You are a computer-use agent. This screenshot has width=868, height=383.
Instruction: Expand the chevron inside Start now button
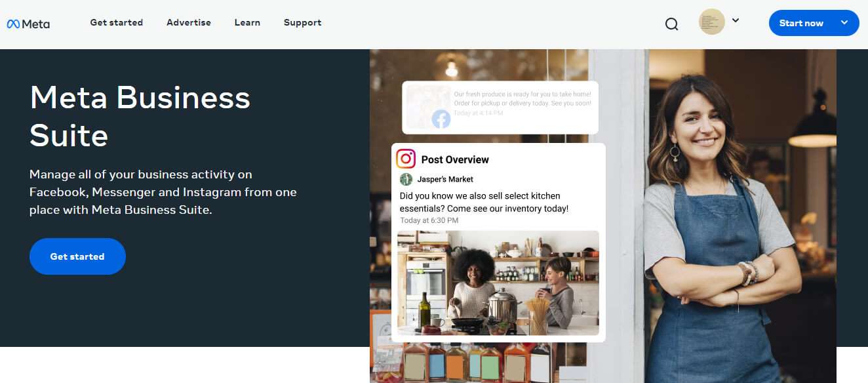click(844, 23)
